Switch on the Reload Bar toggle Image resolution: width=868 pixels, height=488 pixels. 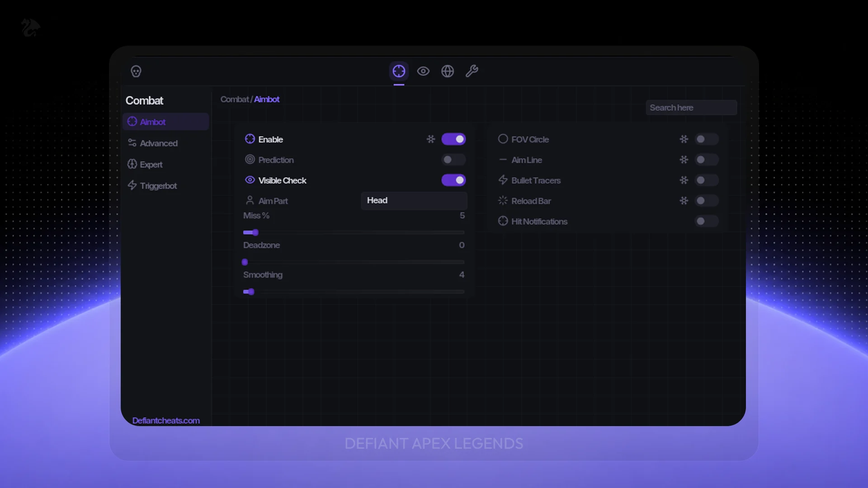coord(707,201)
